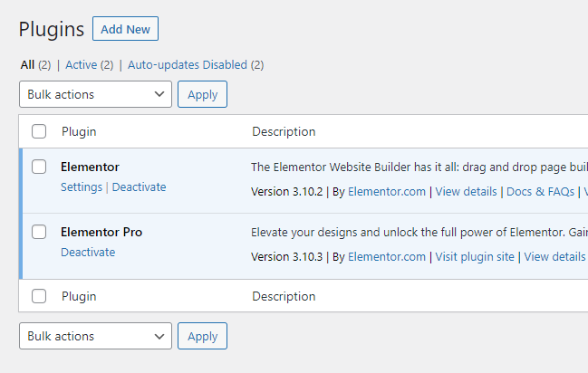This screenshot has height=373, width=588.
Task: Click the top Apply button
Action: [203, 94]
